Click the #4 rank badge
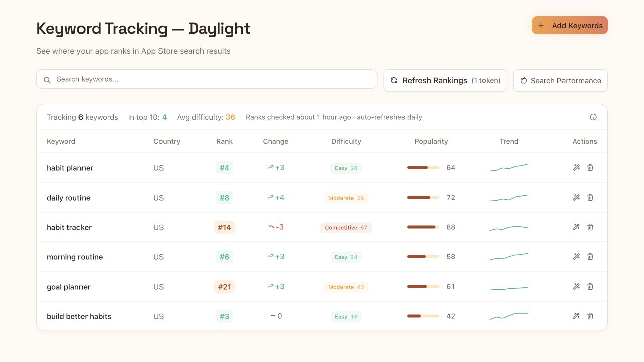644x362 pixels. point(224,168)
